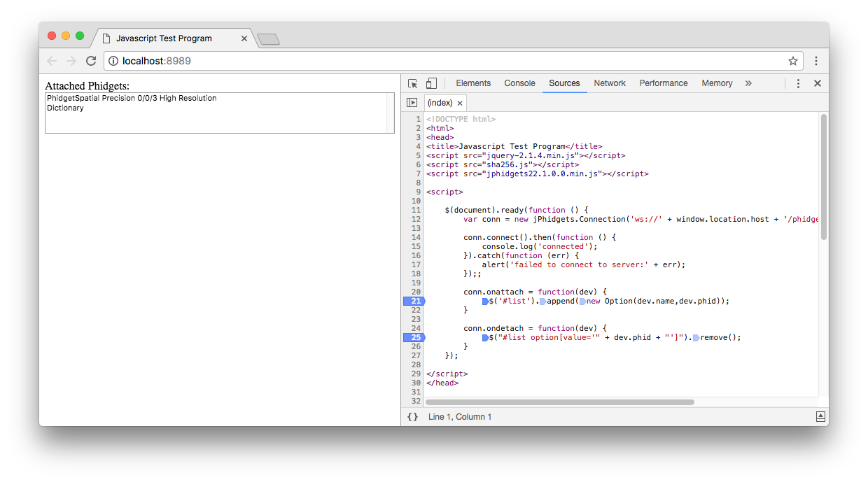
Task: Toggle the breakpoint on line 21
Action: [414, 301]
